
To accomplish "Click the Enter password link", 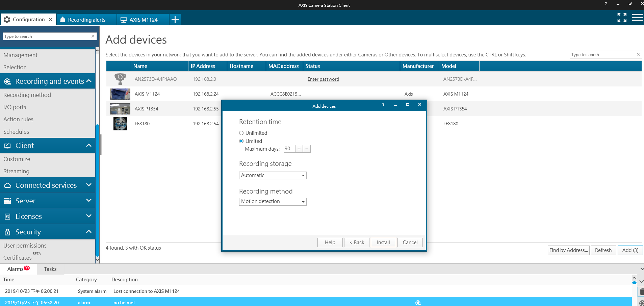I will (323, 79).
